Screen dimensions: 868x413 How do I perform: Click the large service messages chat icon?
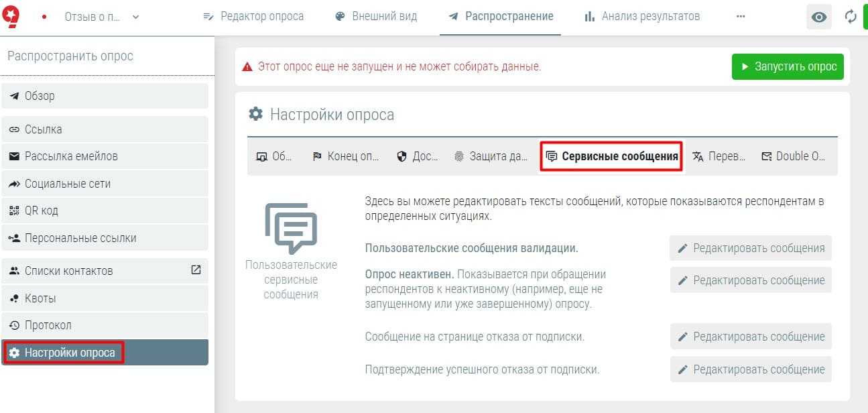[291, 228]
